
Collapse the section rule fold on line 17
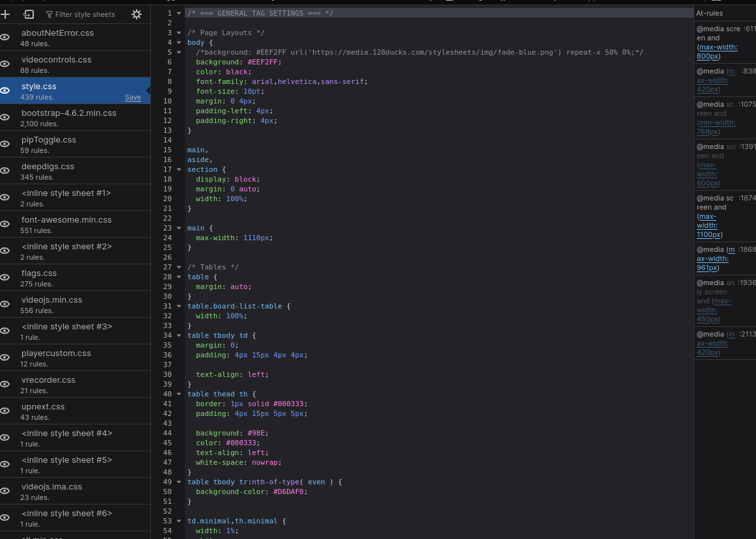[179, 169]
